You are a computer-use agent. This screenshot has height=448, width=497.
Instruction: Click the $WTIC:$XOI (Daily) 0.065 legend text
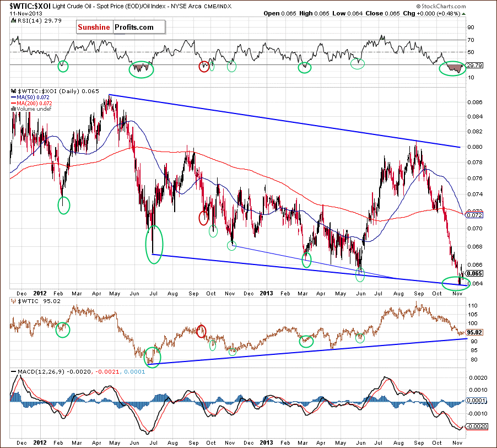pyautogui.click(x=58, y=91)
